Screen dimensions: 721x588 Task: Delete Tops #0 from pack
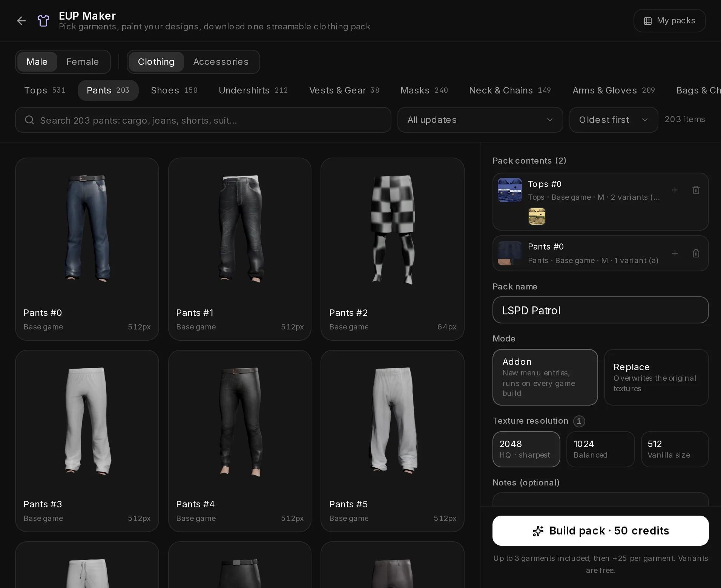coord(696,190)
